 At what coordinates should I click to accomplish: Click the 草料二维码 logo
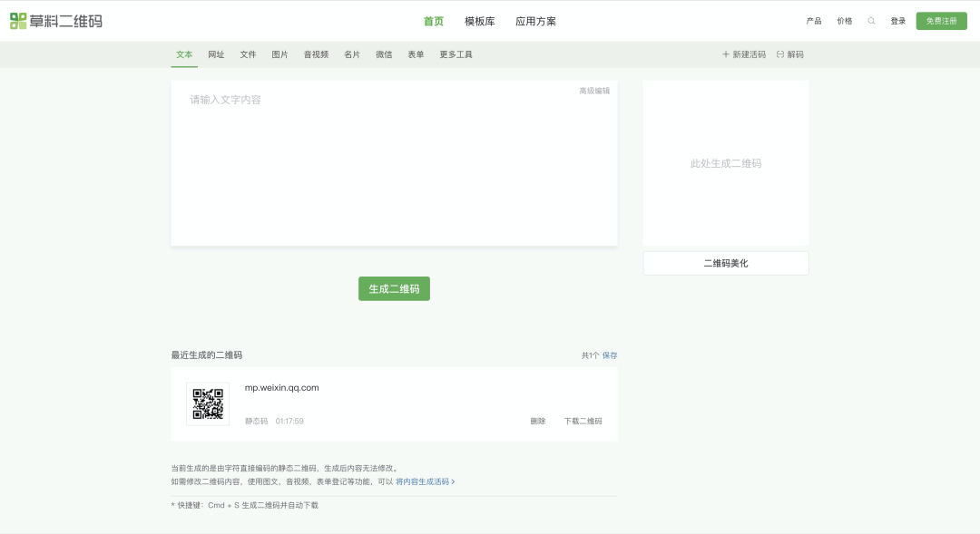(56, 21)
